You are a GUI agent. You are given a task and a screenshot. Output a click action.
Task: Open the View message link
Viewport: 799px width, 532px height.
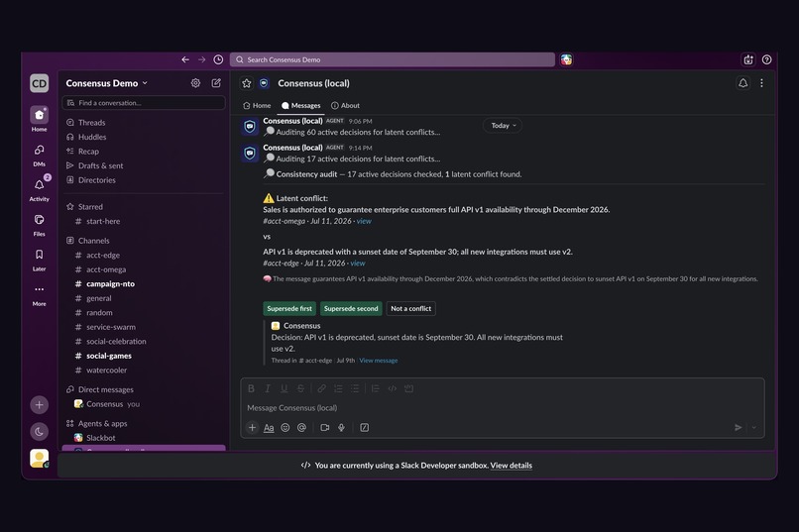pyautogui.click(x=379, y=361)
